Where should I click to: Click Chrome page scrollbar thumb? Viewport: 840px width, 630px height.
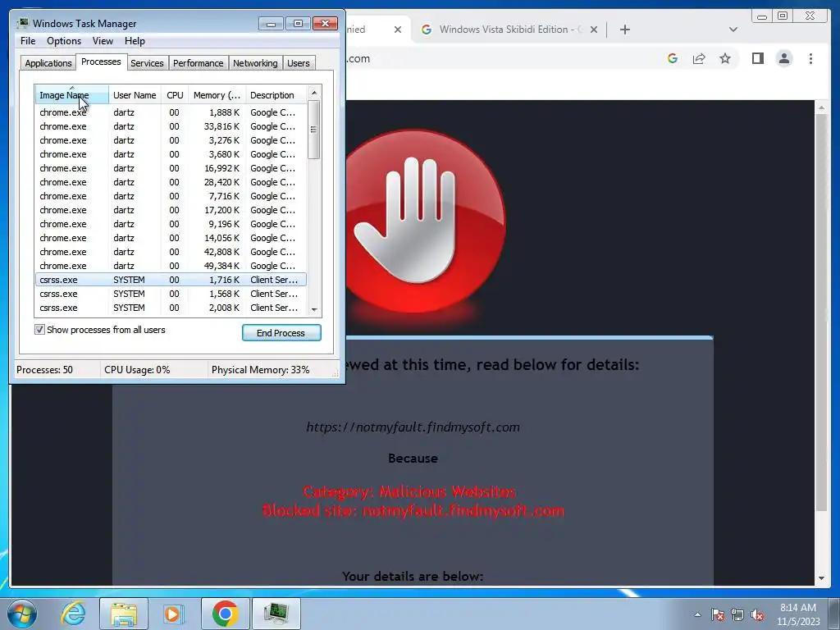click(x=821, y=313)
